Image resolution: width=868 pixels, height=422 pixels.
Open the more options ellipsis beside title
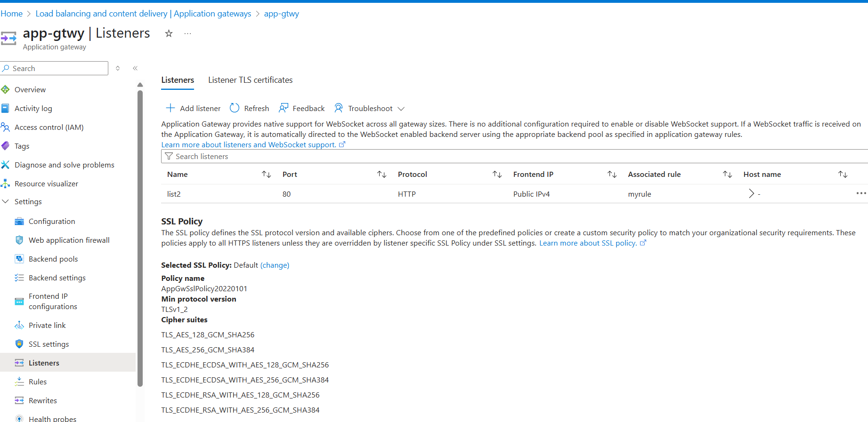[x=187, y=33]
